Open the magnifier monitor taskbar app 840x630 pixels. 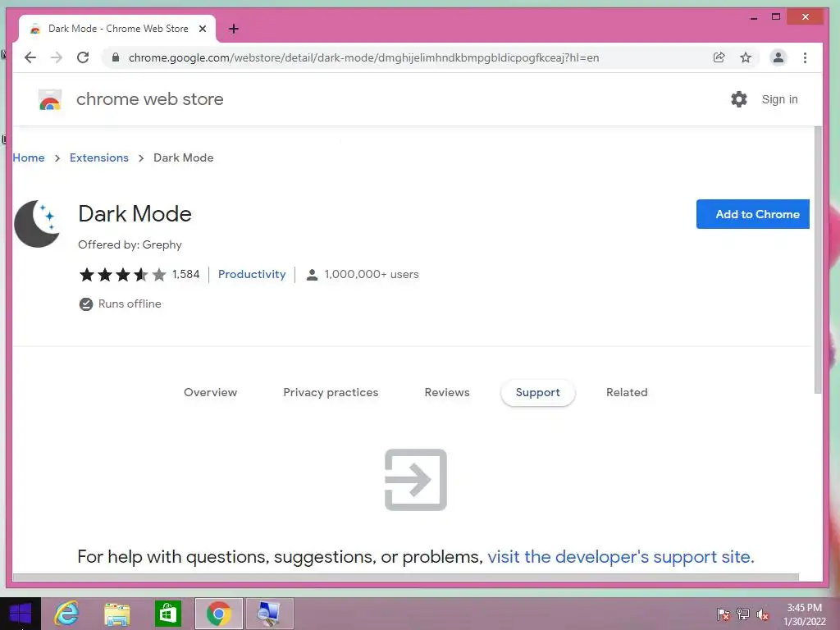pyautogui.click(x=269, y=614)
